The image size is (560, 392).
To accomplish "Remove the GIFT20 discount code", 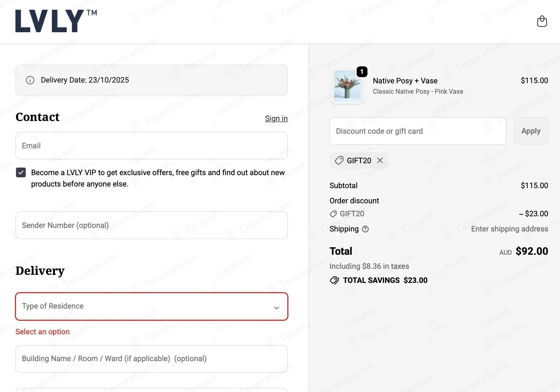I will pos(380,161).
